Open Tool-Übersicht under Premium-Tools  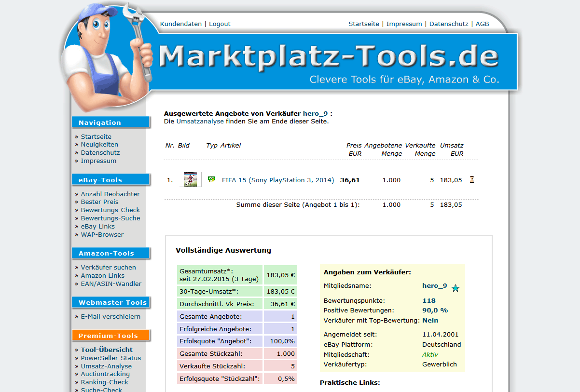point(107,350)
